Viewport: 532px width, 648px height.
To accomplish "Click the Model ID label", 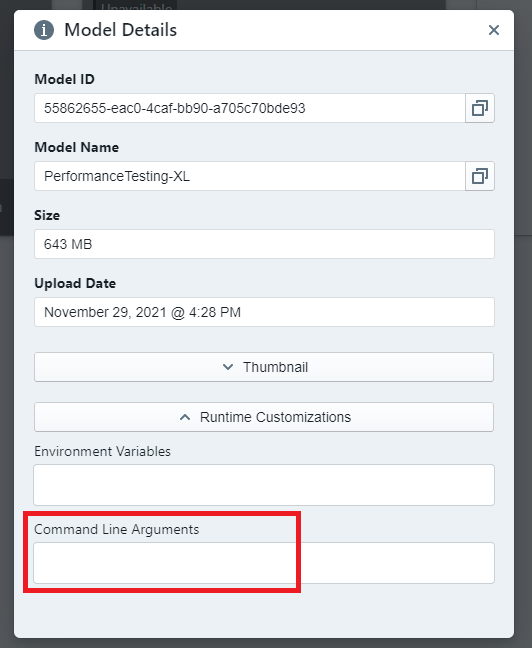I will [64, 79].
